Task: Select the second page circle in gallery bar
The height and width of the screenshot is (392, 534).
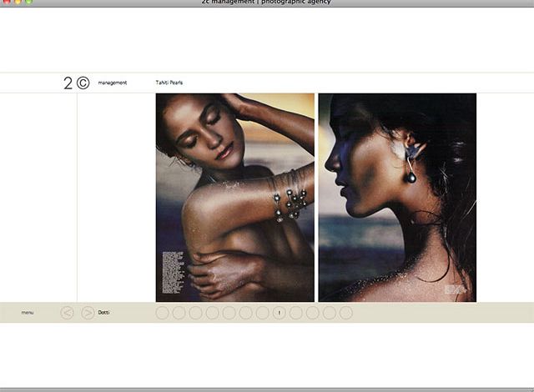Action: [x=179, y=313]
